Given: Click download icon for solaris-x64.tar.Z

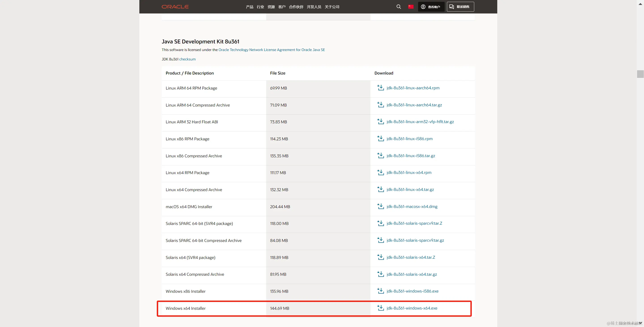Looking at the screenshot, I should pos(380,257).
